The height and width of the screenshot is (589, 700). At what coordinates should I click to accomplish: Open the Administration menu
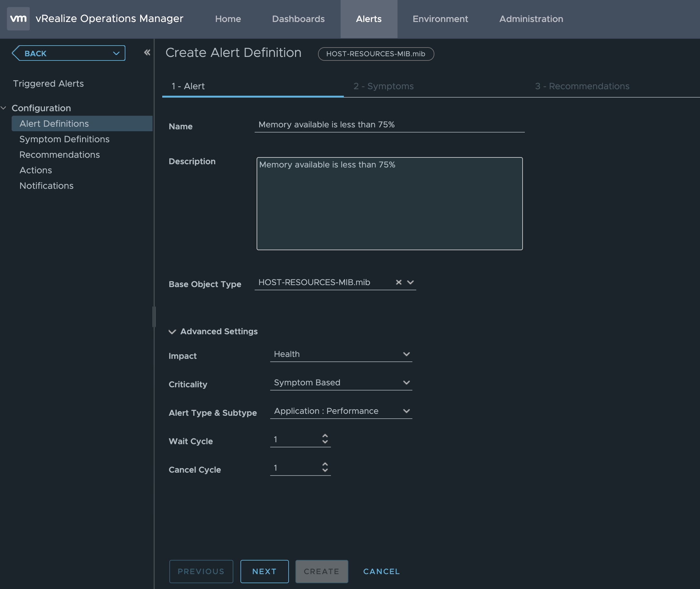(x=531, y=19)
